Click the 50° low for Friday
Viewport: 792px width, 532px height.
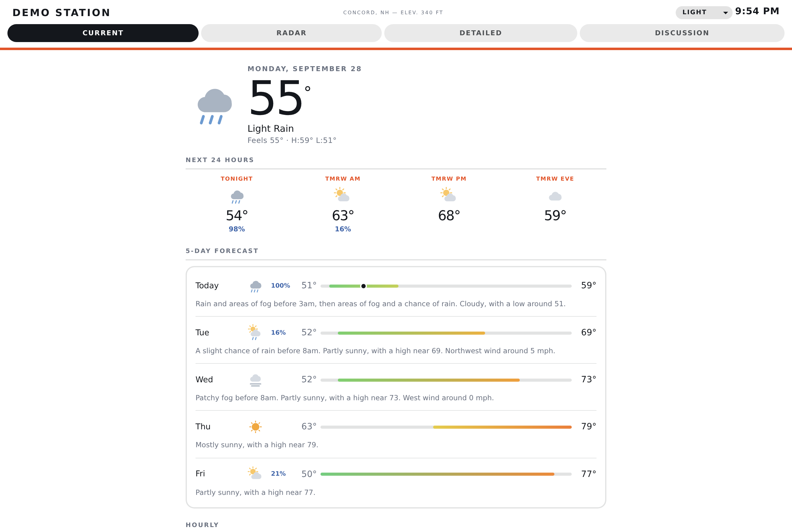point(309,474)
